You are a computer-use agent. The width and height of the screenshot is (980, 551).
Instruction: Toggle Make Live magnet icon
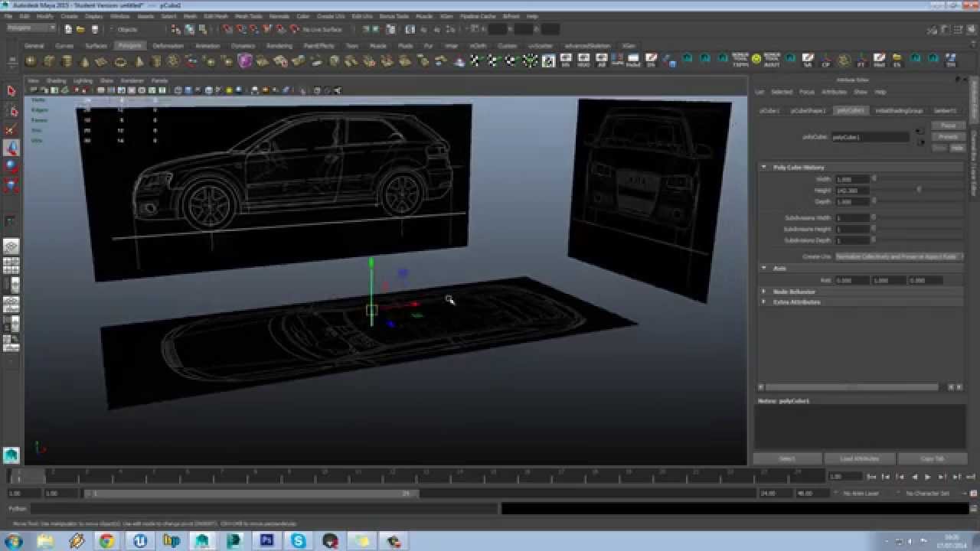(294, 29)
